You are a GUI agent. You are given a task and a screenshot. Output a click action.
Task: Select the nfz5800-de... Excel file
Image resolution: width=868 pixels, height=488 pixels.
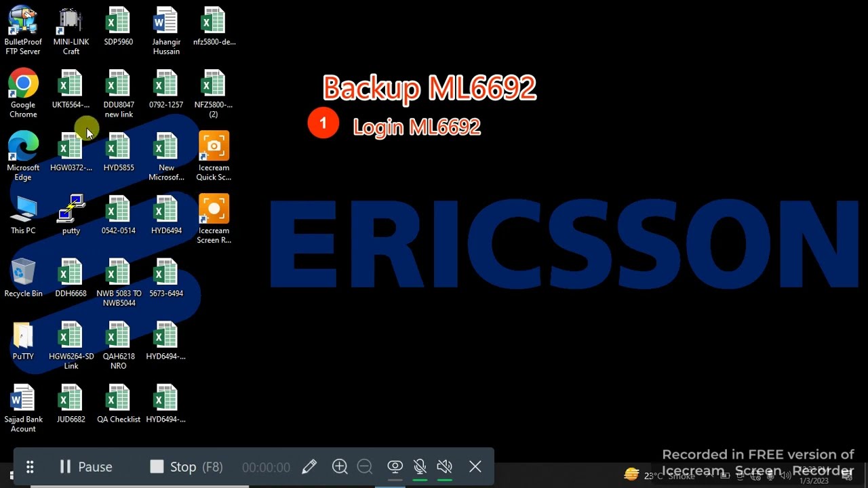point(214,27)
